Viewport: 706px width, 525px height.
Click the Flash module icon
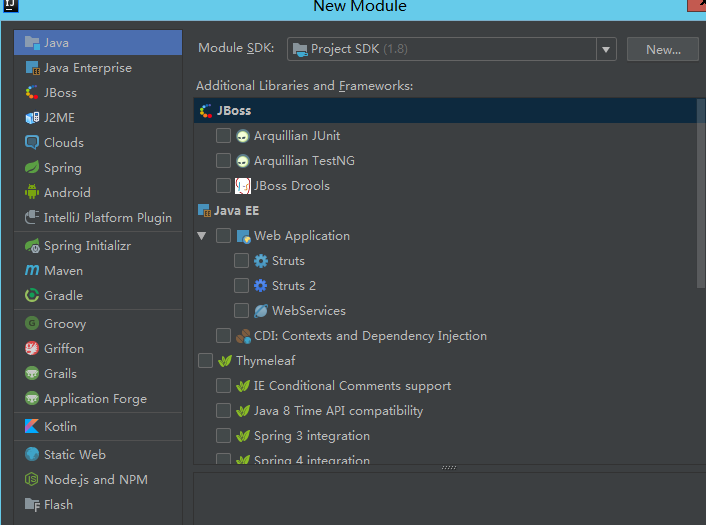coord(32,505)
